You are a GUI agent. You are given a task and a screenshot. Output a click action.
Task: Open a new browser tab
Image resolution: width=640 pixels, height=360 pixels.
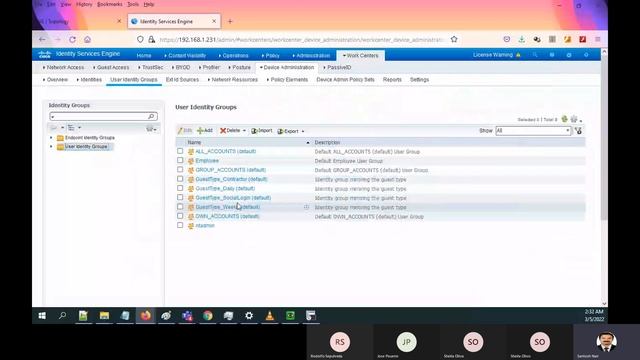pyautogui.click(x=230, y=21)
